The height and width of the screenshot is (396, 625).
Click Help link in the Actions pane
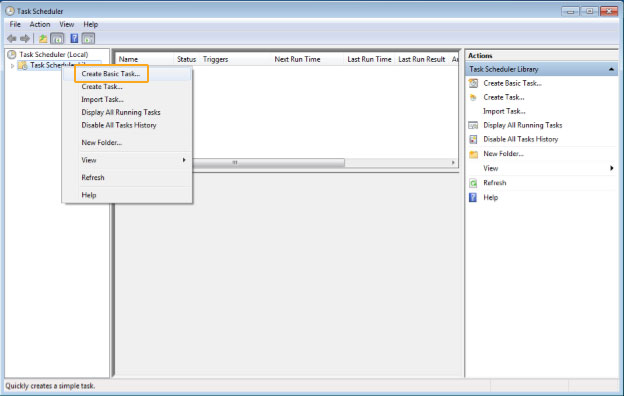pyautogui.click(x=491, y=197)
